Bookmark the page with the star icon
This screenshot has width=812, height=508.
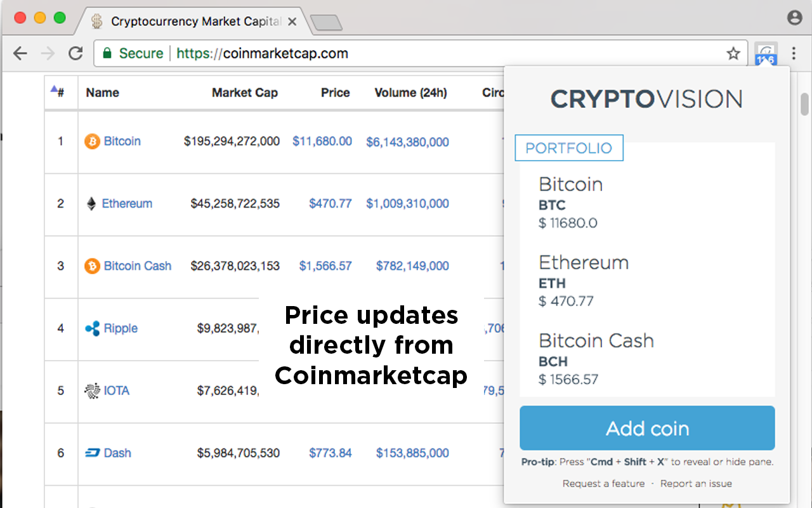point(733,53)
